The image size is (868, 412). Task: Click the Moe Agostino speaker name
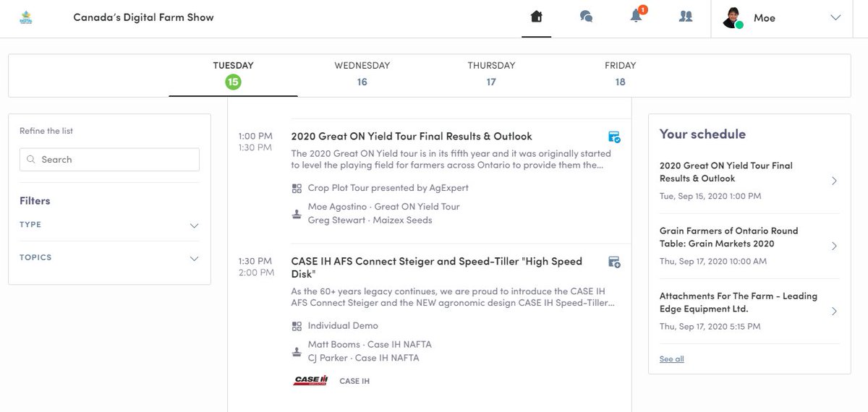pyautogui.click(x=339, y=207)
